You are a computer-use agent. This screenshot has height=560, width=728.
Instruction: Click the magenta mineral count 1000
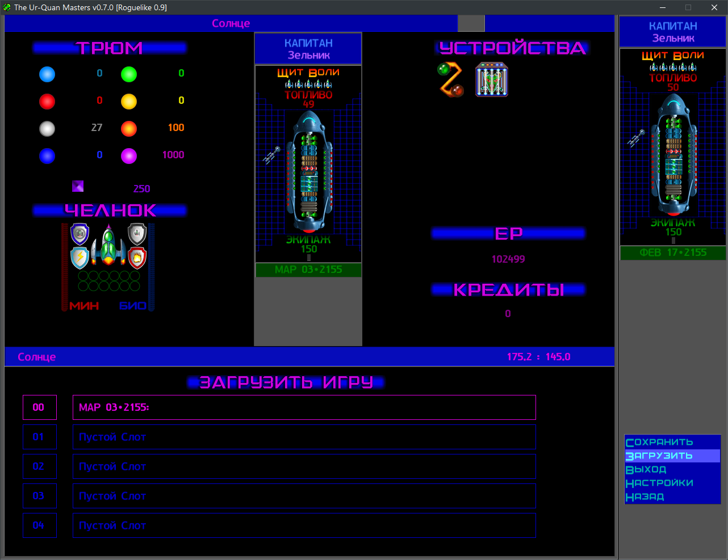click(173, 155)
